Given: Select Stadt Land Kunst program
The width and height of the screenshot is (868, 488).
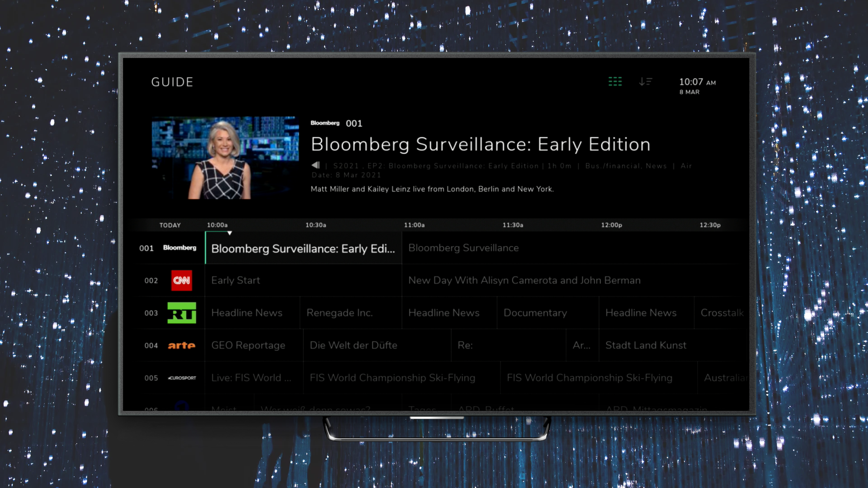Looking at the screenshot, I should (646, 346).
